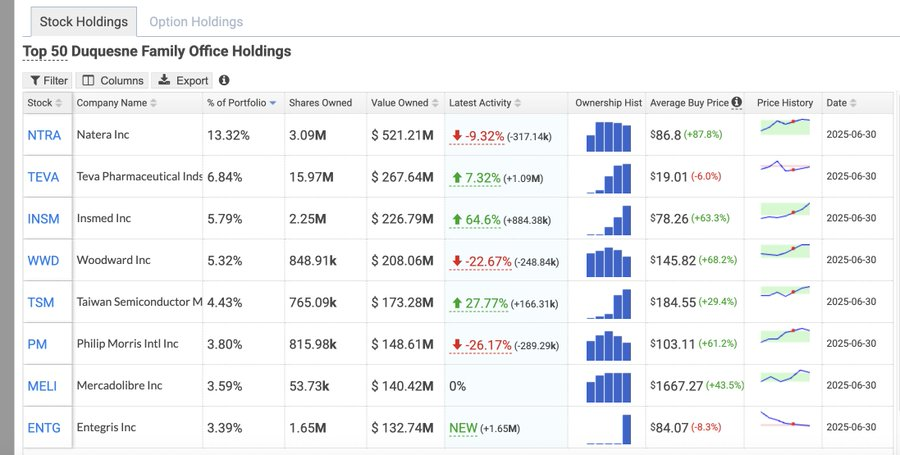
Task: Toggle % of Portfolio sort arrow
Action: (x=273, y=103)
